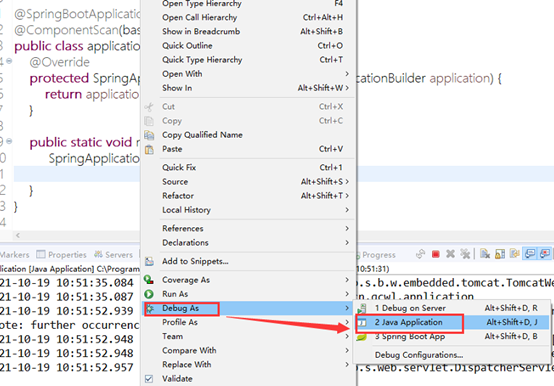Viewport: 554px width, 386px height.
Task: Switch to the Properties tab
Action: pyautogui.click(x=61, y=255)
